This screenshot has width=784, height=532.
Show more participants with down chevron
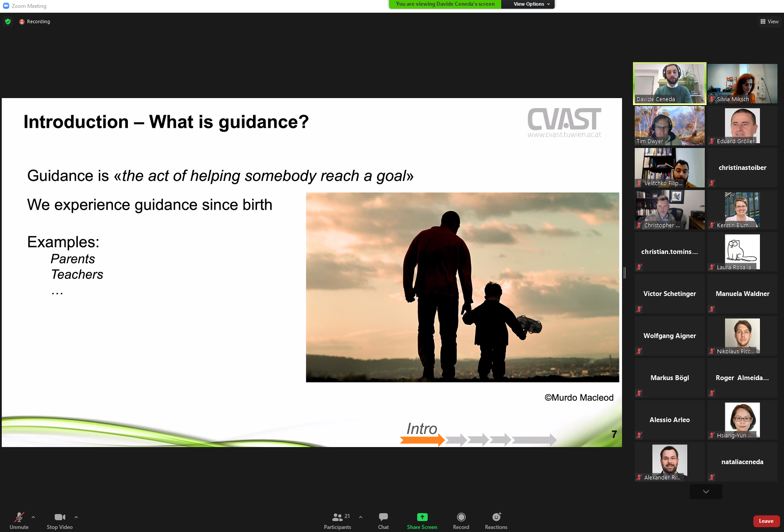point(706,492)
